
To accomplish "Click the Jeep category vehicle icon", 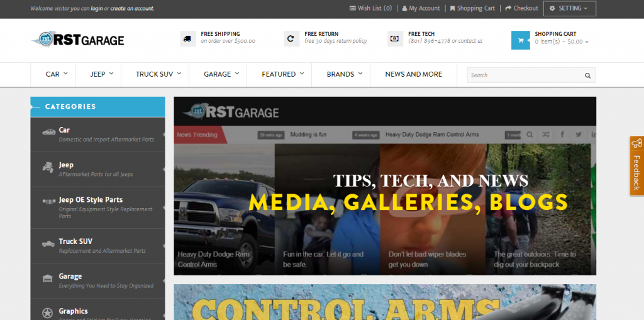I will click(48, 167).
